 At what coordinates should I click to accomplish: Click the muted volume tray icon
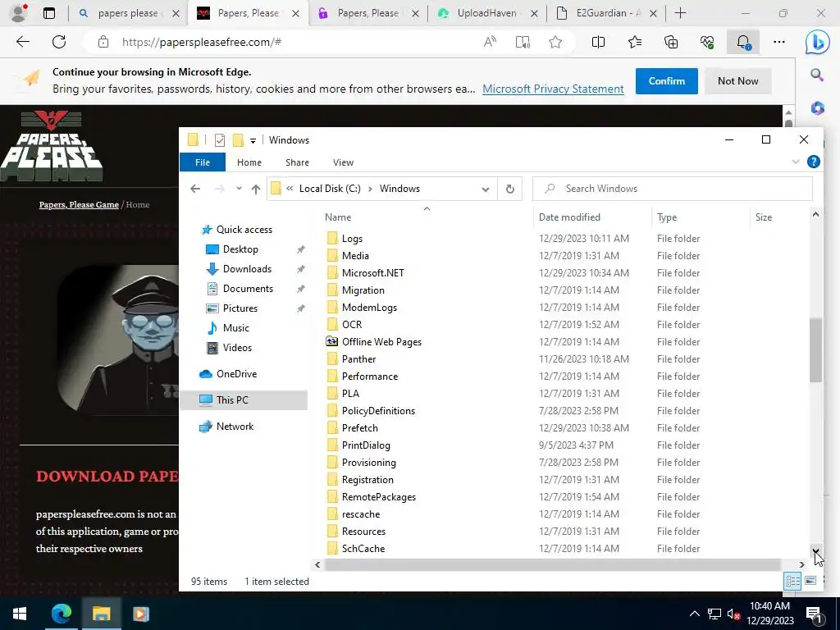[x=733, y=614]
